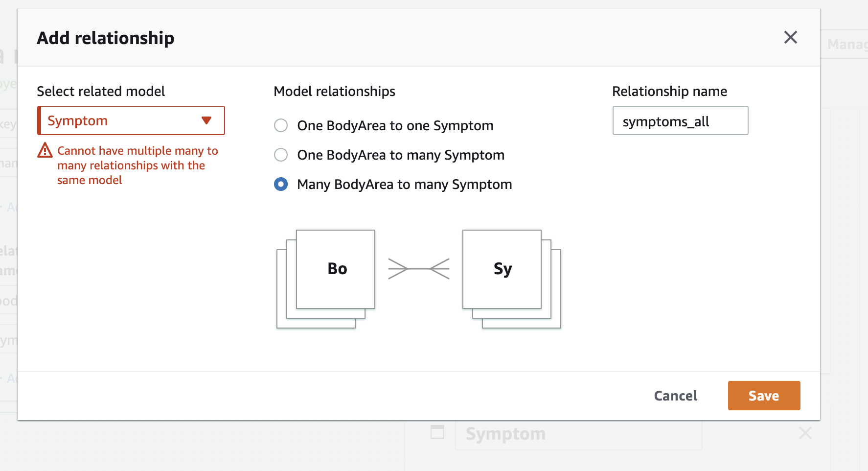Click the red caret arrow in the Symptom selector
The width and height of the screenshot is (868, 471).
coord(207,120)
